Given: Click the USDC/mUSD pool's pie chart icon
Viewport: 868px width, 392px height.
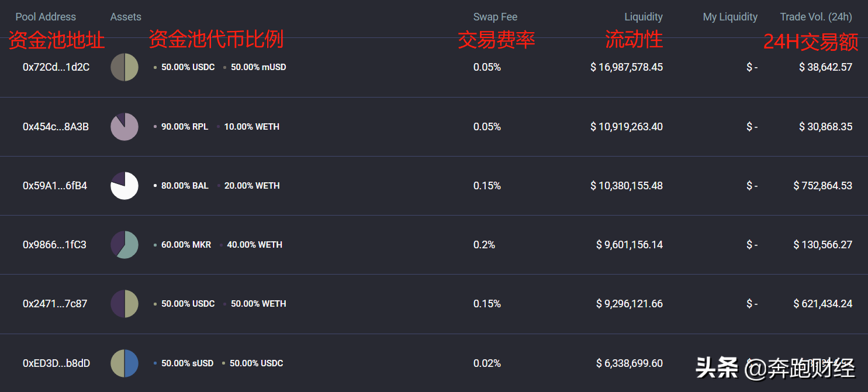Looking at the screenshot, I should tap(124, 67).
